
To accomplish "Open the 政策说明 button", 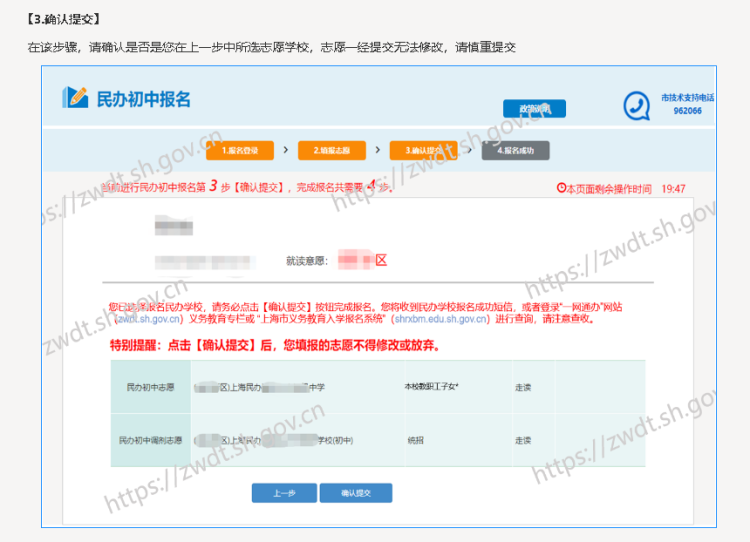I will point(534,108).
